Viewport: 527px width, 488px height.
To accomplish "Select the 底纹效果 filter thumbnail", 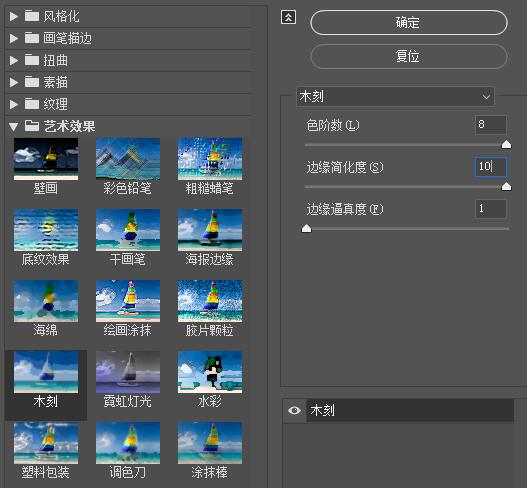I will click(x=46, y=230).
